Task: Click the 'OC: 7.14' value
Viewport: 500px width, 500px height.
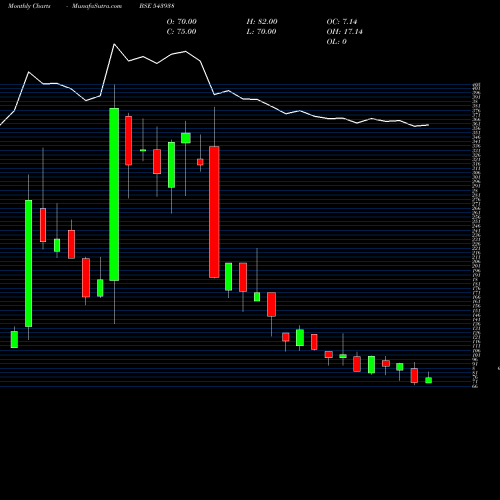Action: point(342,22)
